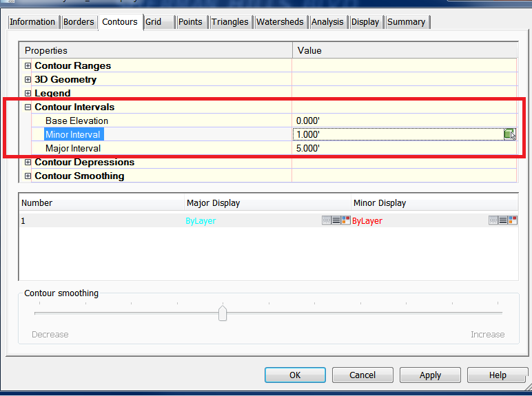View the Summary tab
Image resolution: width=532 pixels, height=396 pixels.
point(407,22)
